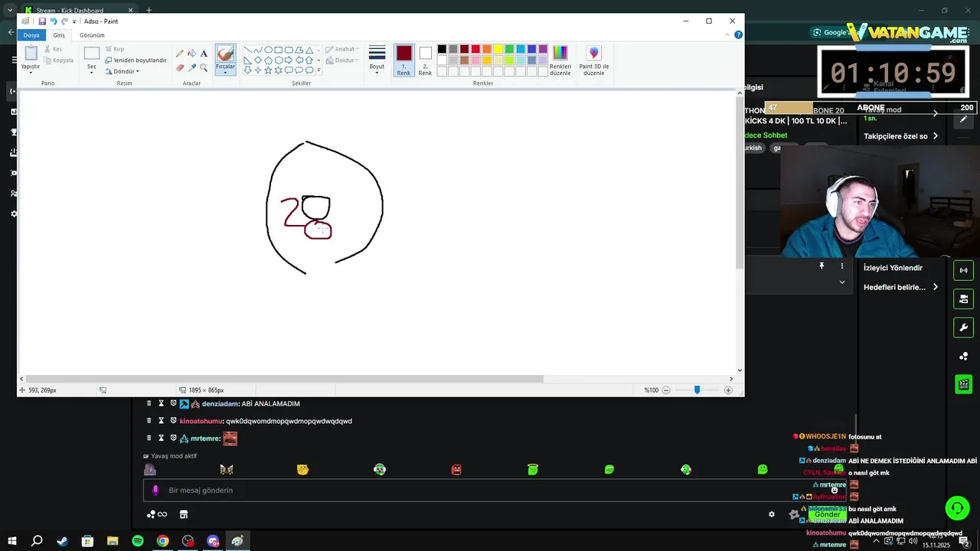
Task: Click the broadcast signal icon in Kick sidebar
Action: pyautogui.click(x=964, y=270)
